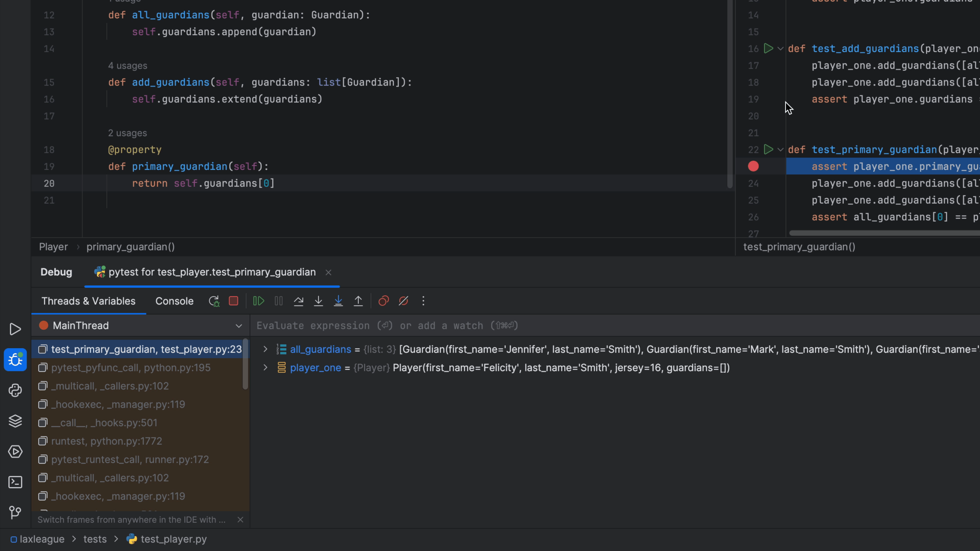Step over the current line
The width and height of the screenshot is (980, 551).
click(299, 301)
